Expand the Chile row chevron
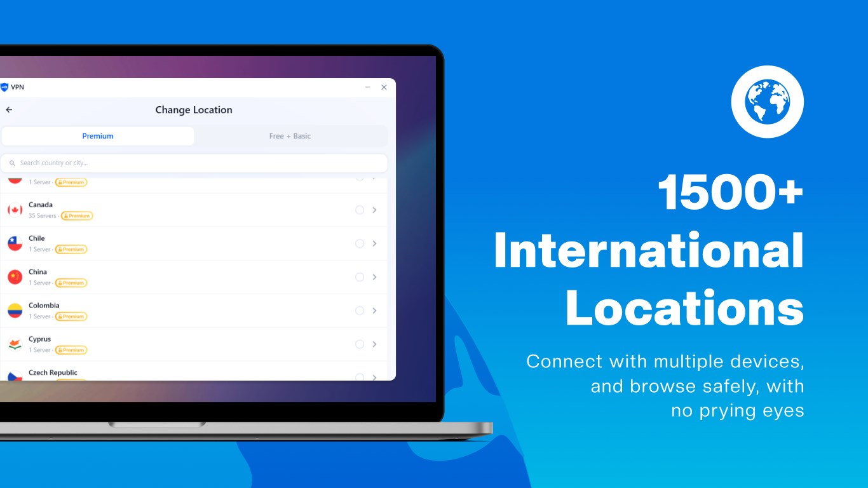Screen dimensions: 868x488 pyautogui.click(x=375, y=243)
